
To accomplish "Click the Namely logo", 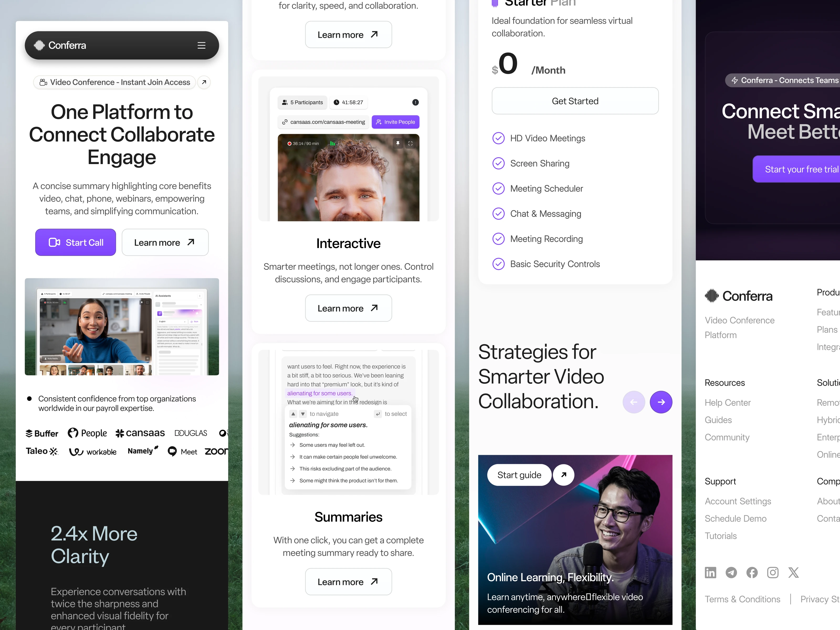I will [143, 451].
